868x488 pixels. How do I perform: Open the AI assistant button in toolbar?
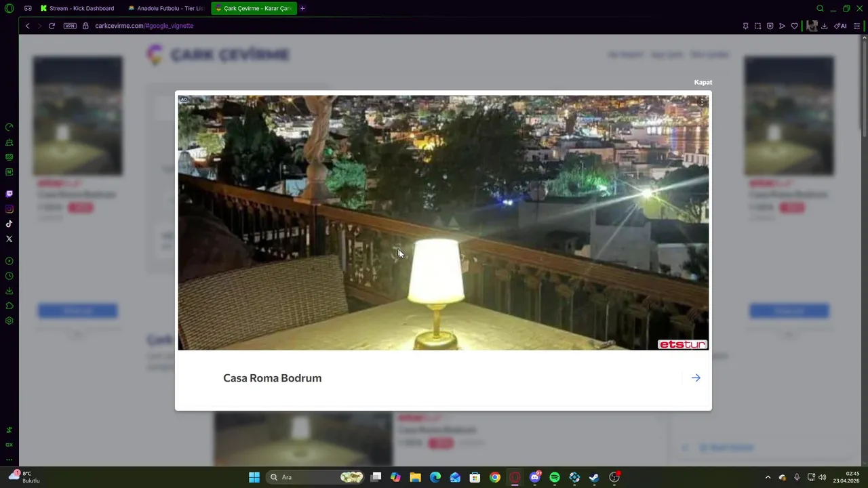[x=840, y=26]
